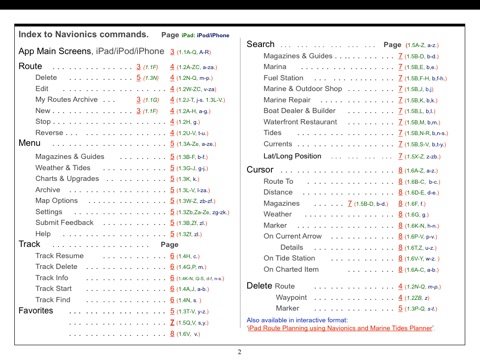Open page 7 link for Currents
This screenshot has height=360, width=480.
pos(400,144)
